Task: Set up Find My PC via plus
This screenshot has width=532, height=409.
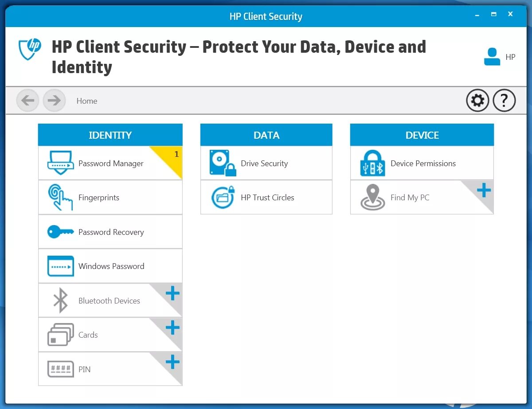Action: click(x=484, y=191)
